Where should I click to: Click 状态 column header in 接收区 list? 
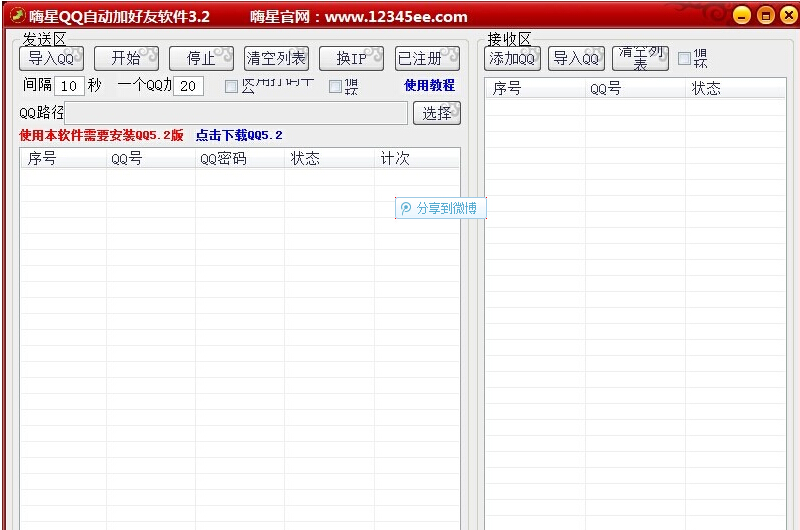point(735,88)
